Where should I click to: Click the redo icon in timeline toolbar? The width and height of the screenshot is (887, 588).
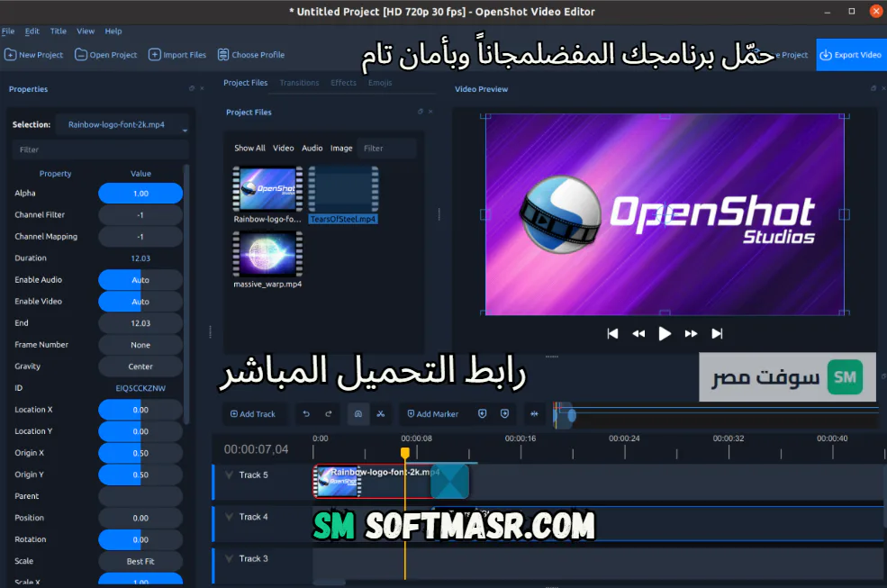pyautogui.click(x=329, y=414)
